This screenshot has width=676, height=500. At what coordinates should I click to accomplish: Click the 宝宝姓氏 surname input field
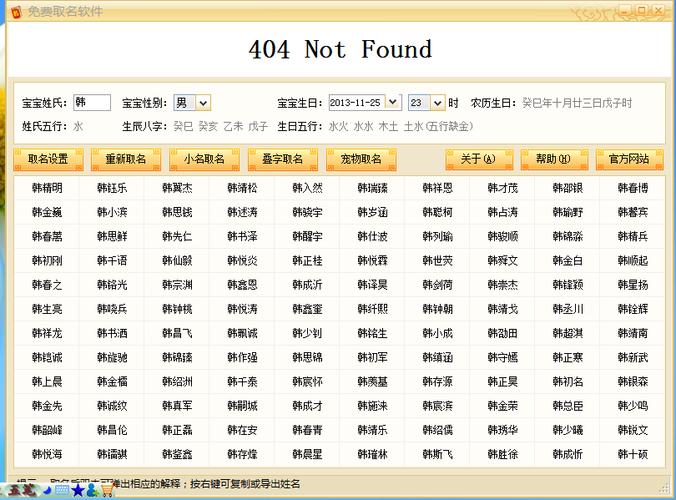pos(92,103)
